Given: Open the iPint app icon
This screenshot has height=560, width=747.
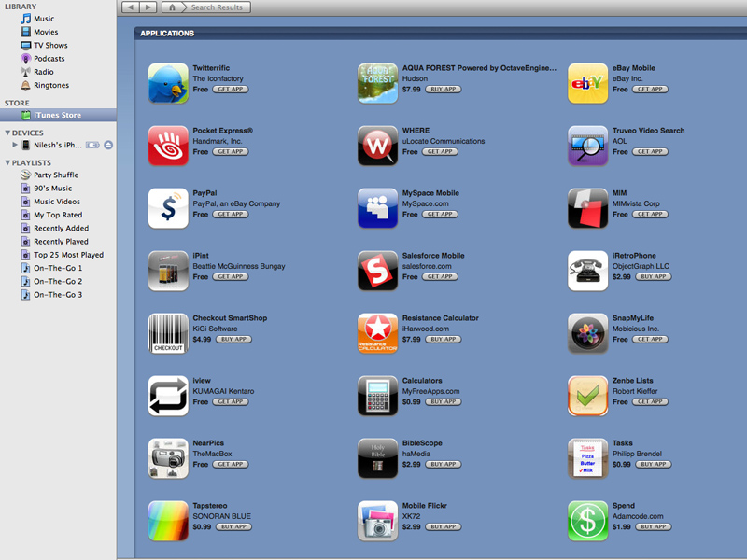Looking at the screenshot, I should click(x=168, y=271).
